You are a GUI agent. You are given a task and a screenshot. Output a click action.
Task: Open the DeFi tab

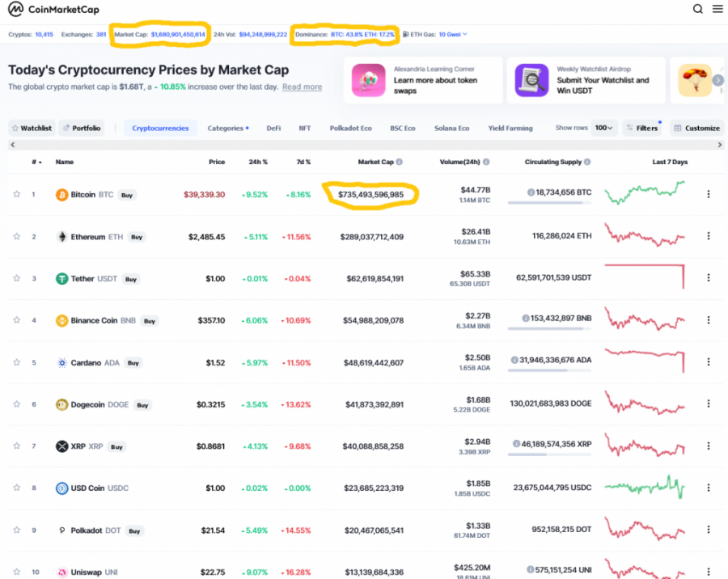point(273,128)
